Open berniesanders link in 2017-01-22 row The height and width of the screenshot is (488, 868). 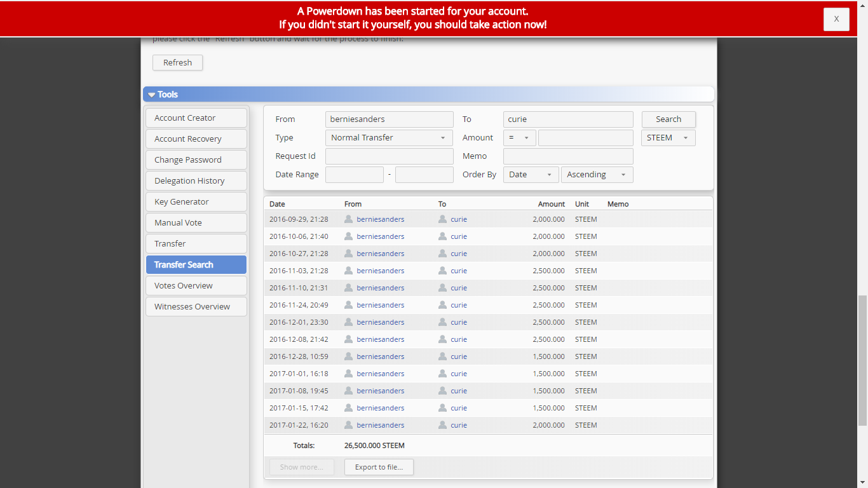pos(381,425)
